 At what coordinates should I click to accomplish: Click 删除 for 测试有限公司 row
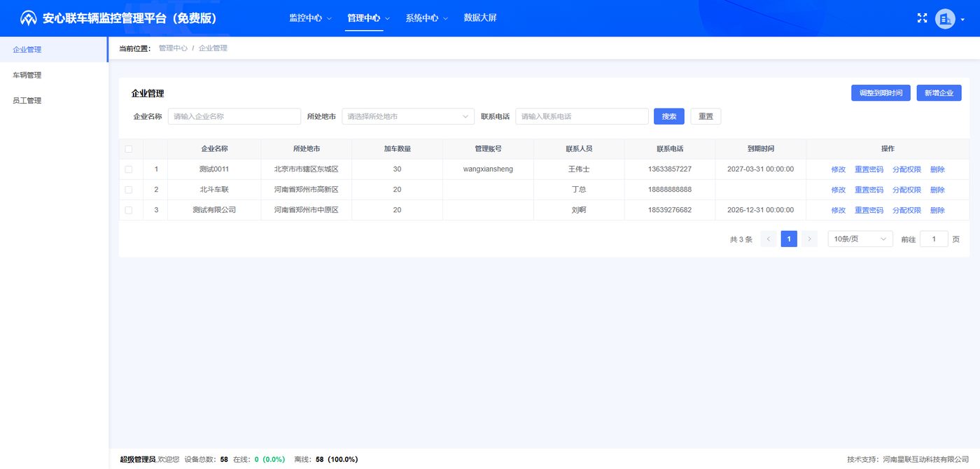tap(937, 210)
